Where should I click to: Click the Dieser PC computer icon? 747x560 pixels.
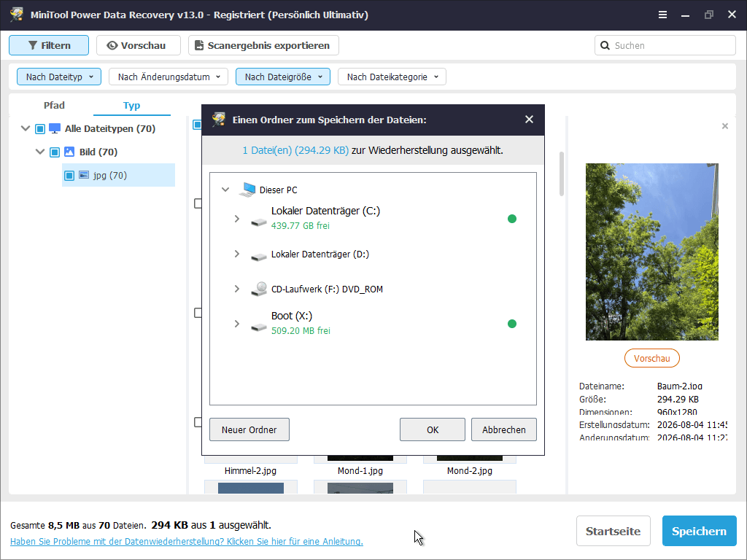247,190
